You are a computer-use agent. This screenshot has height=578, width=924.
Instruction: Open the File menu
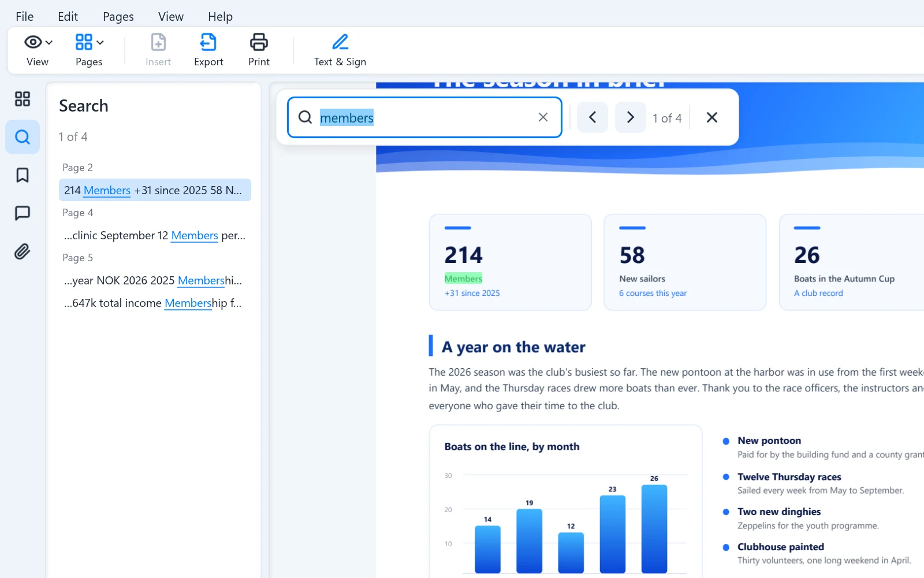25,16
